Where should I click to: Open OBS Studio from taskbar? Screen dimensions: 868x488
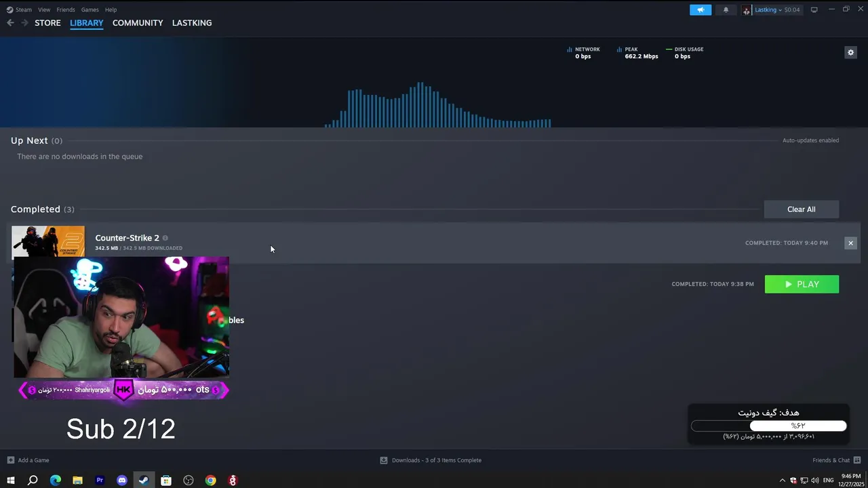coord(189,481)
